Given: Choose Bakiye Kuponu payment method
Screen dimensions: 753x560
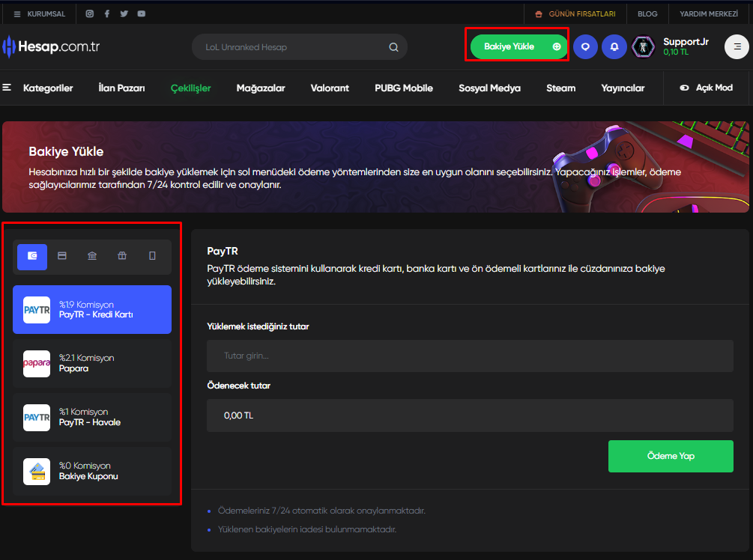Looking at the screenshot, I should click(92, 471).
